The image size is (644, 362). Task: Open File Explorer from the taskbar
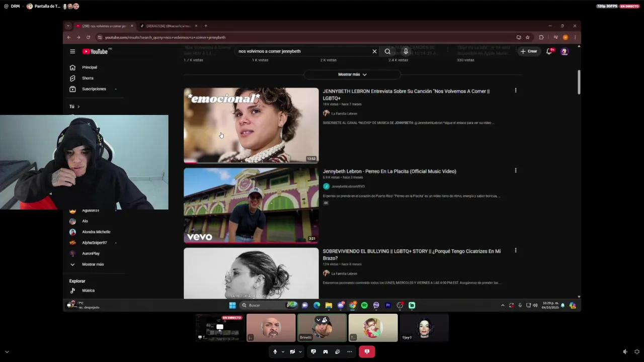point(329,305)
